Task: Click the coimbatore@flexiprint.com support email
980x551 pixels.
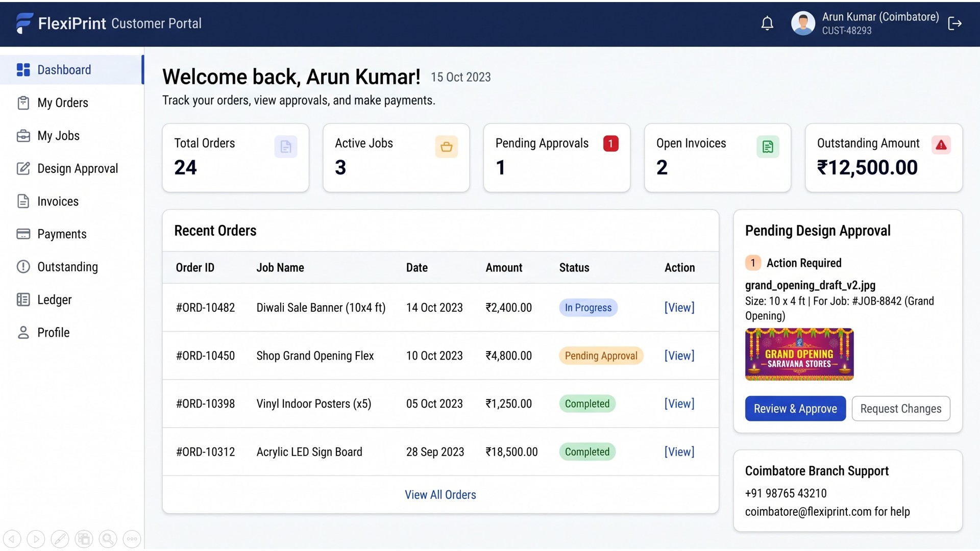Action: (808, 512)
